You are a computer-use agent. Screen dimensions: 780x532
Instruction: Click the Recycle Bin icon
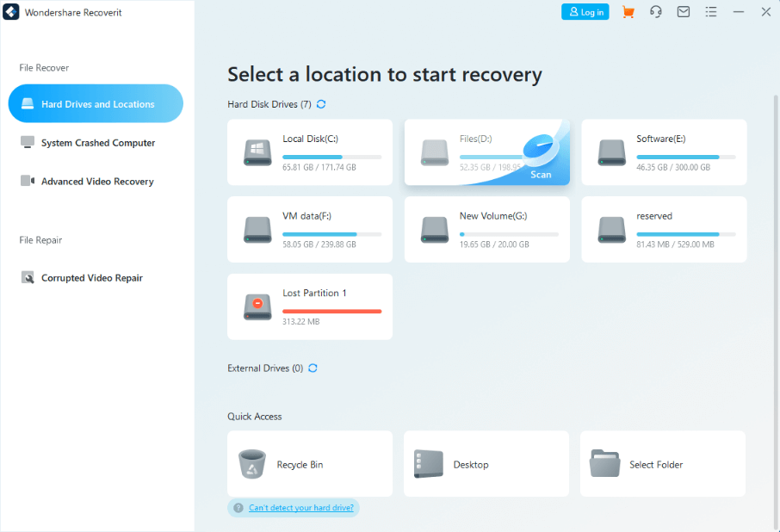click(x=252, y=464)
